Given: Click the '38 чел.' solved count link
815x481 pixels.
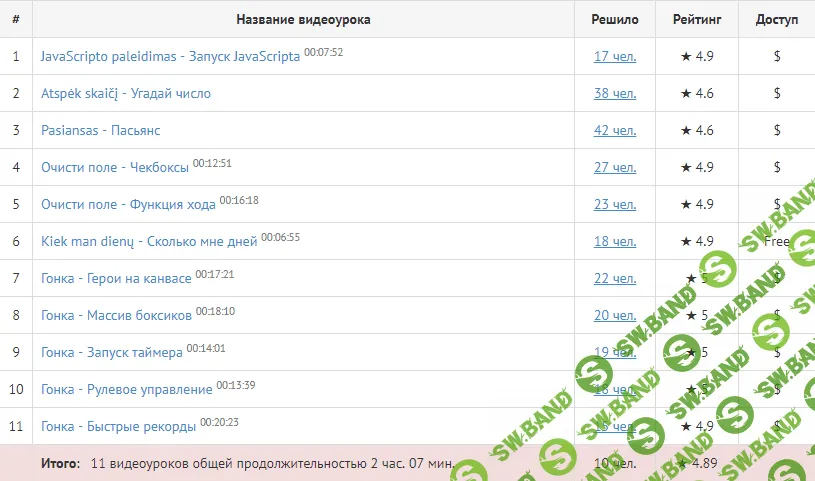Looking at the screenshot, I should pyautogui.click(x=614, y=94).
